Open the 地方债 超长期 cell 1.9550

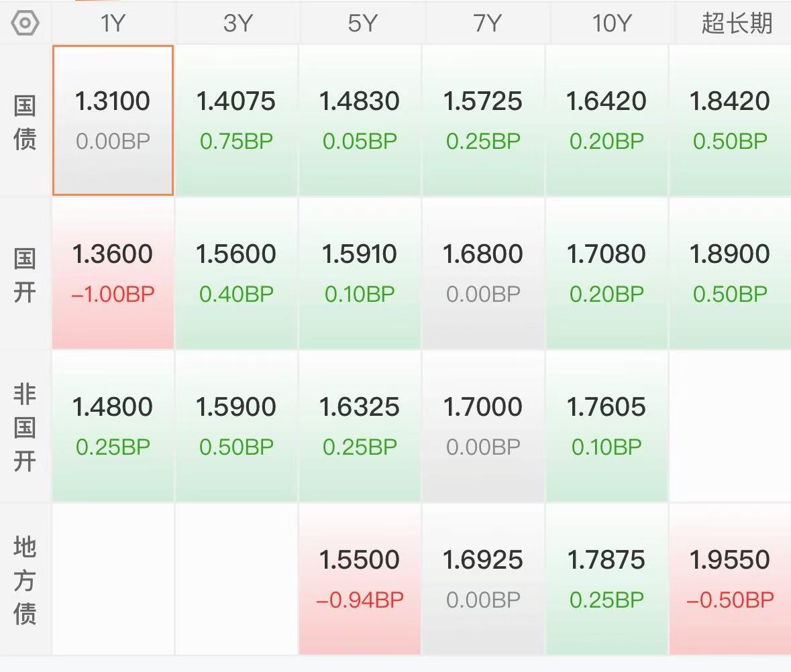coord(730,579)
